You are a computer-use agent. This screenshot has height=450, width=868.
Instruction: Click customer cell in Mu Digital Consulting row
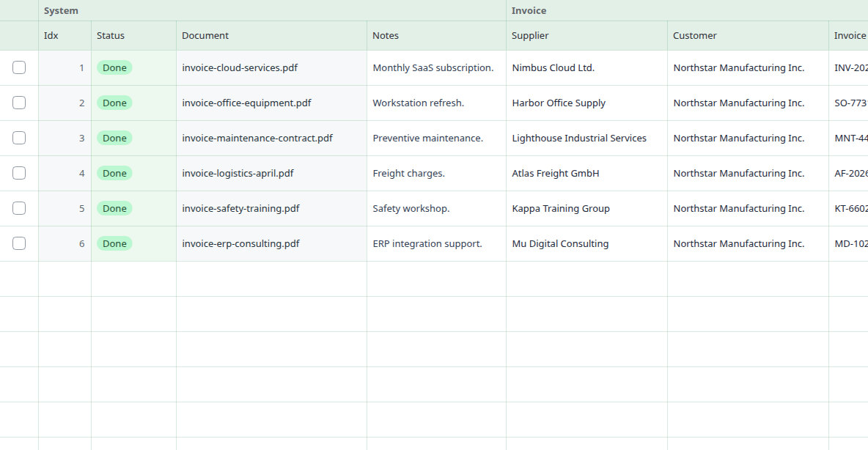click(748, 243)
